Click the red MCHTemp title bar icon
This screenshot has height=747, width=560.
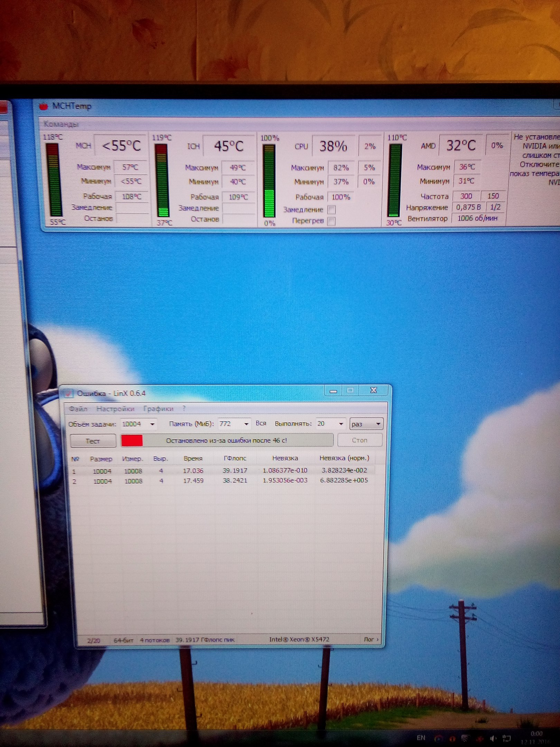coord(44,106)
